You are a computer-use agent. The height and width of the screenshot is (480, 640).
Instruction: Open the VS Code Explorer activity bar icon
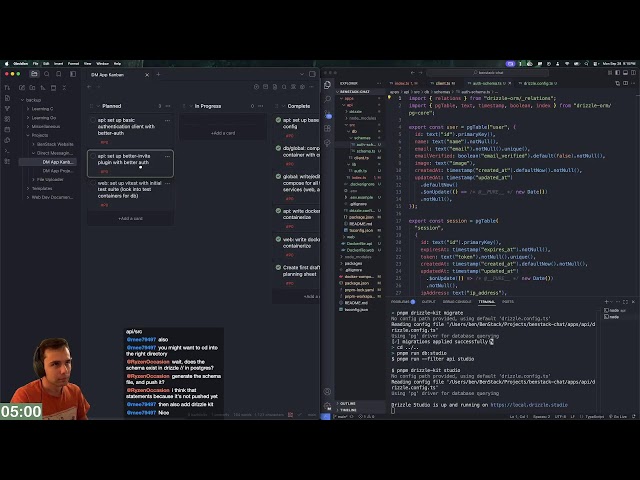(x=327, y=84)
